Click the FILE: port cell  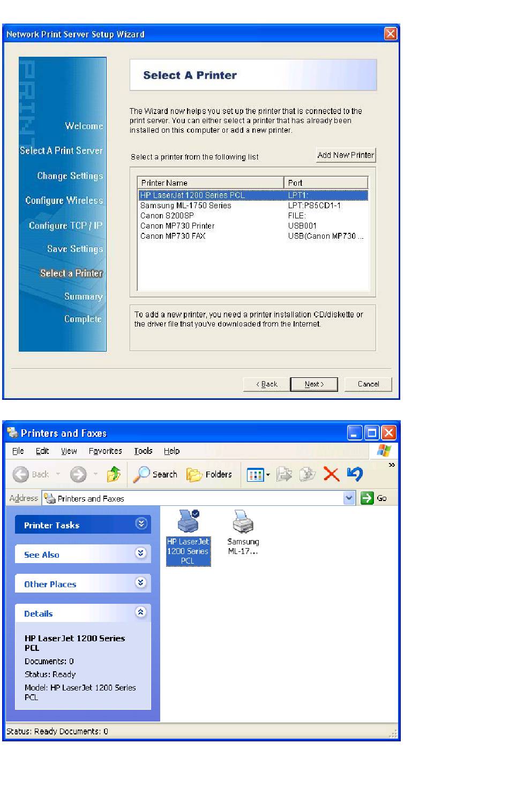tap(297, 216)
